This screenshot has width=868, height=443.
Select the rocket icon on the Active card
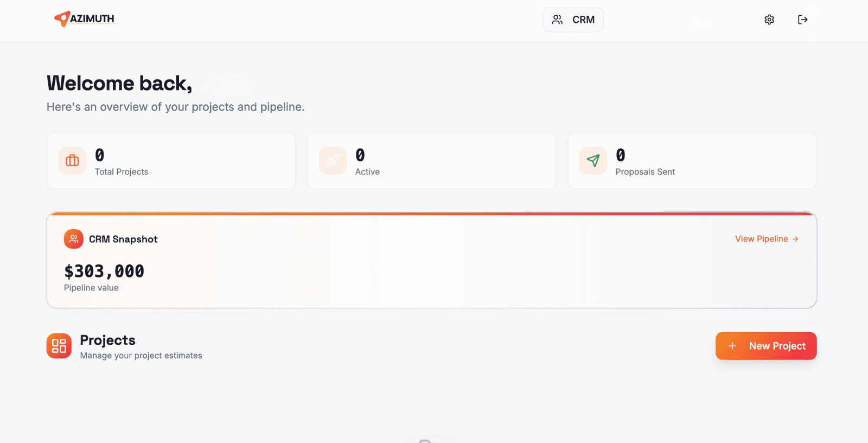(x=333, y=161)
